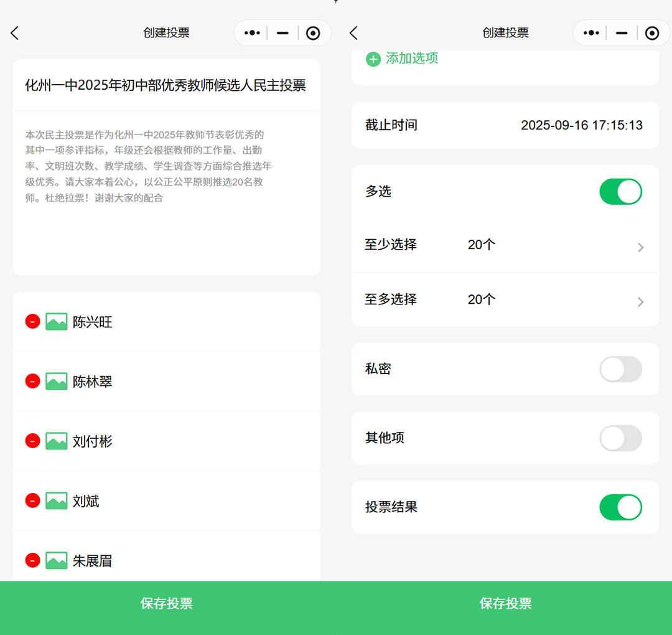Click 创建投票 title in right panel
The width and height of the screenshot is (672, 635).
click(x=505, y=33)
